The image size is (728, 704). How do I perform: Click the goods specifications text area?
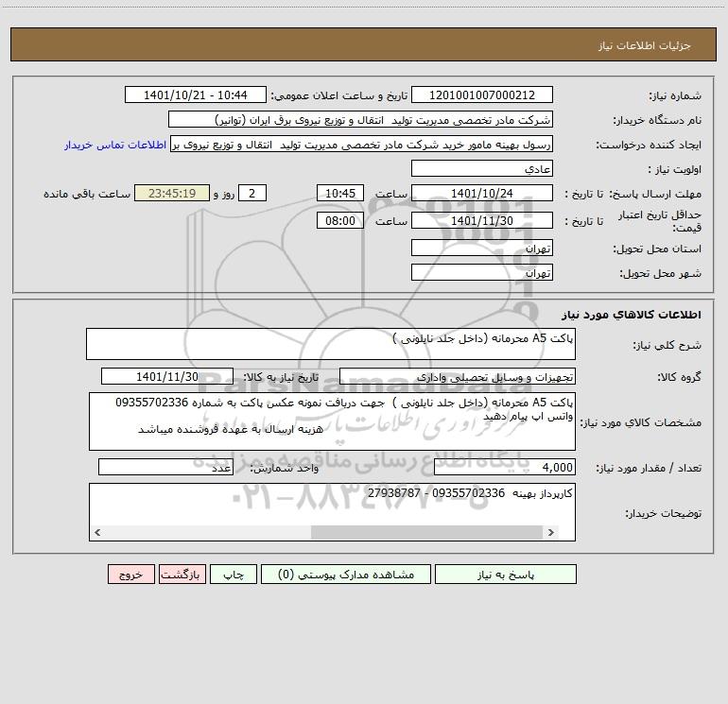[x=332, y=421]
